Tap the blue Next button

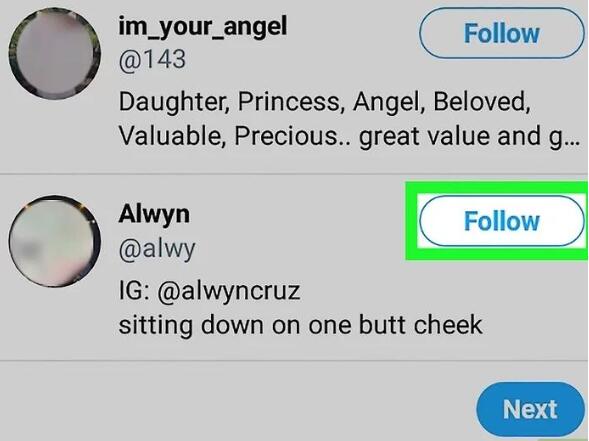pos(530,409)
